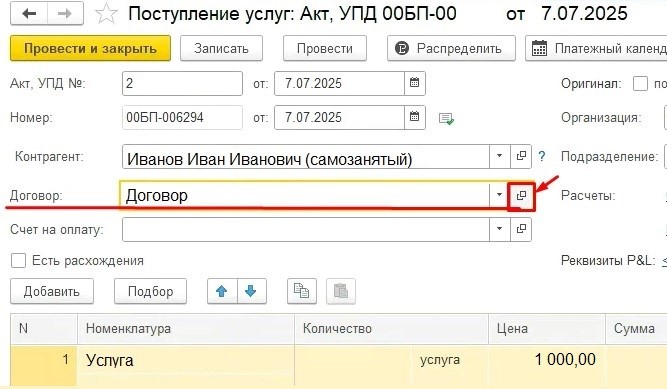This screenshot has width=667, height=389.
Task: Click the Контрагент field Иванов Иван Иванович
Action: [x=305, y=156]
